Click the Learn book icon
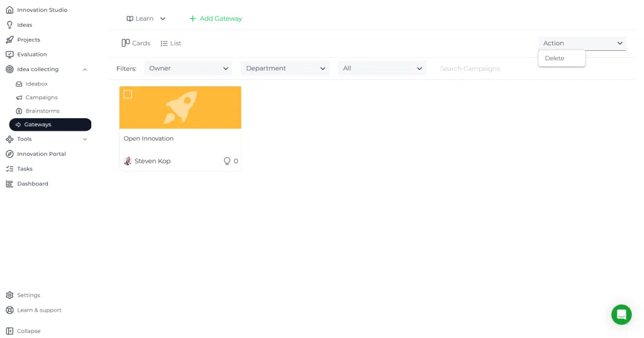 (130, 19)
